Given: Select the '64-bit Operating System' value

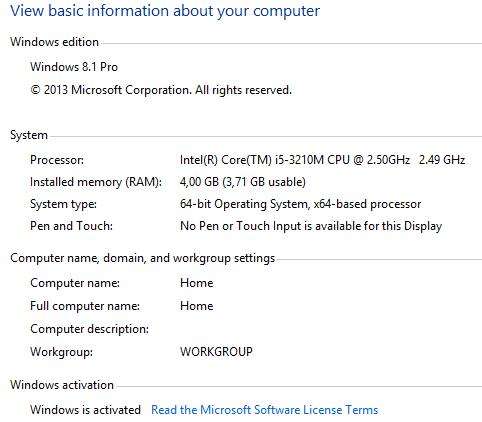Looking at the screenshot, I should pyautogui.click(x=300, y=204).
